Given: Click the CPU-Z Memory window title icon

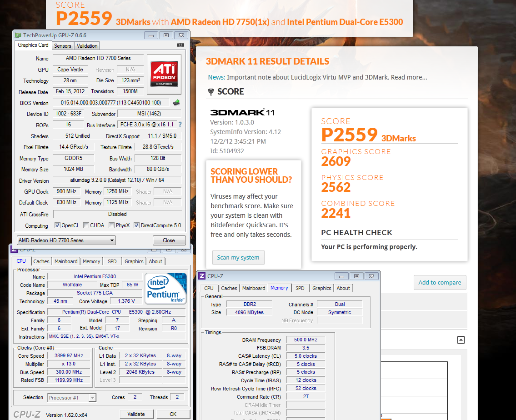Looking at the screenshot, I should [x=202, y=276].
